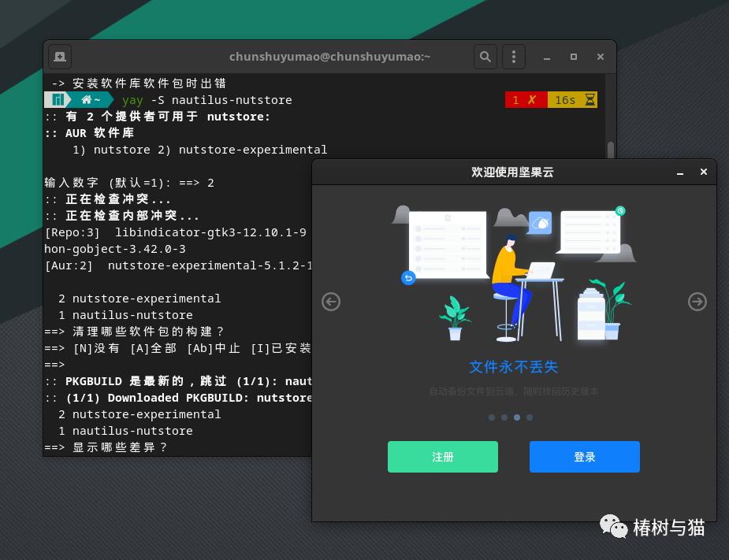The width and height of the screenshot is (729, 560).
Task: Click the home icon in prompt
Action: (87, 100)
